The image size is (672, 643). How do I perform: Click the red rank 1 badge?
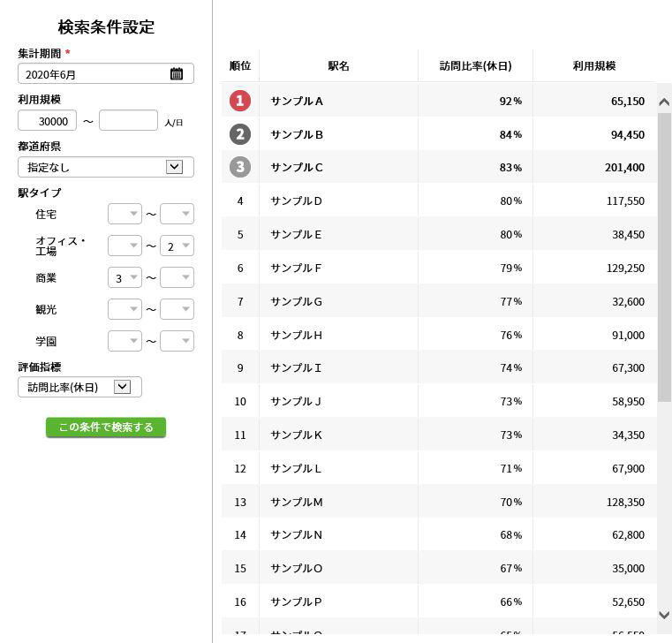(240, 101)
